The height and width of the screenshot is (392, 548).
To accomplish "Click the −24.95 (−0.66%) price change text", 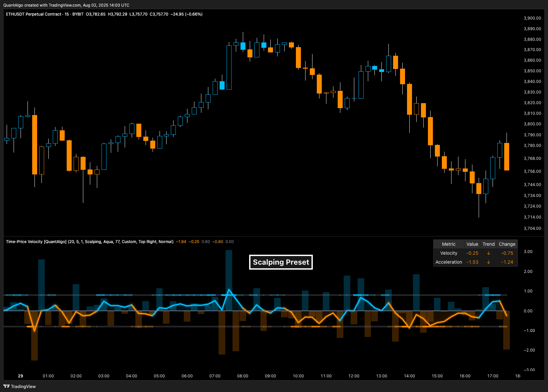I will pyautogui.click(x=186, y=14).
